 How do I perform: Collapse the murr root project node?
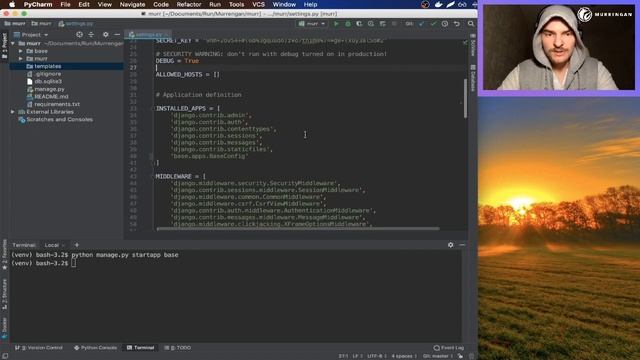tap(13, 43)
